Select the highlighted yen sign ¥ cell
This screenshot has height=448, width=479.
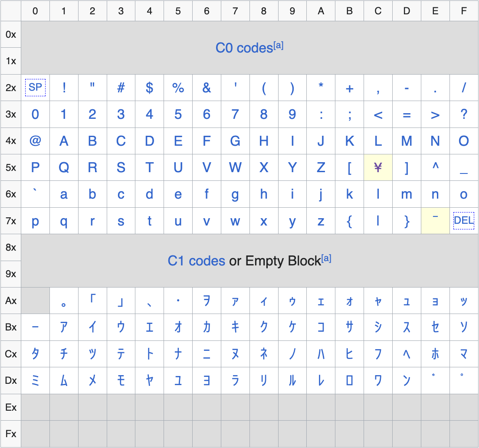(x=378, y=168)
